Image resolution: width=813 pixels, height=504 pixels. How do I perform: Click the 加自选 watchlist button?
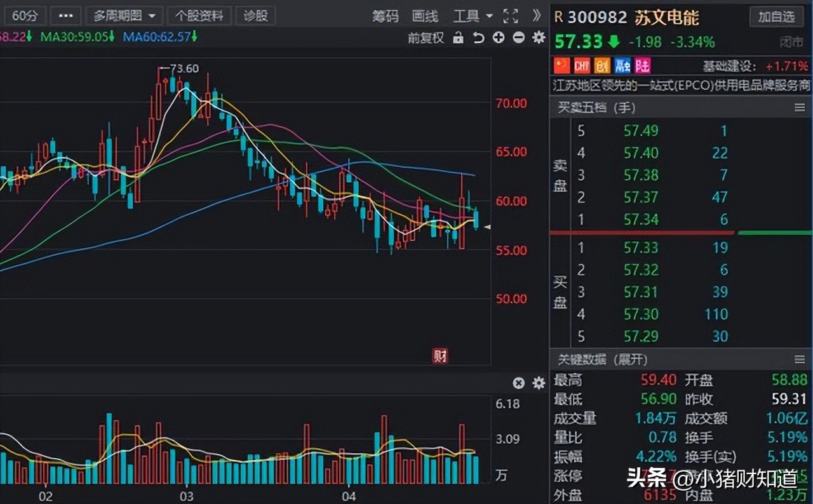776,17
